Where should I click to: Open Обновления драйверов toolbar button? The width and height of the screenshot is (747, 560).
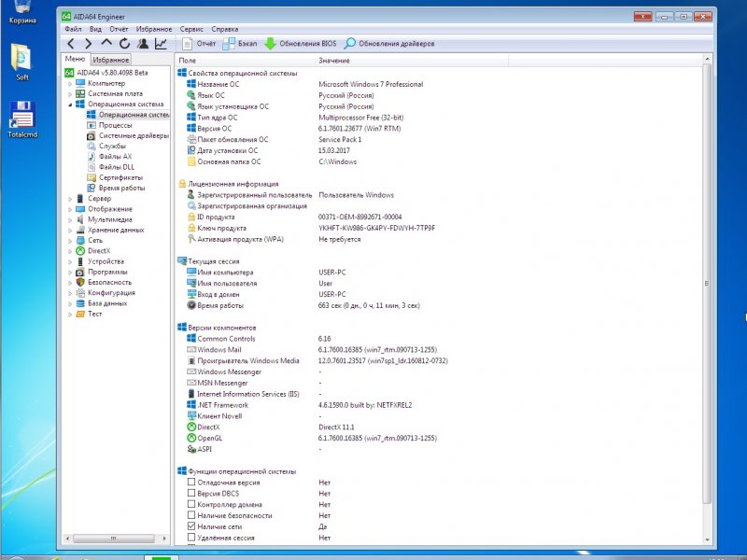pyautogui.click(x=388, y=44)
